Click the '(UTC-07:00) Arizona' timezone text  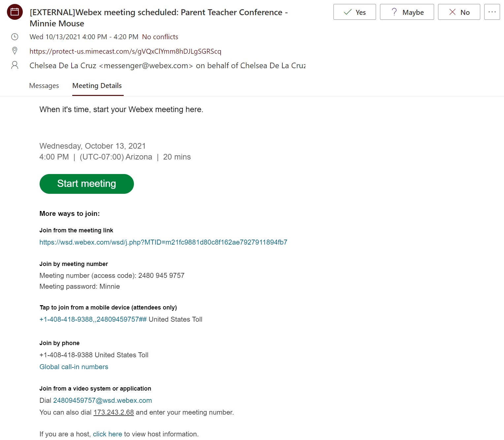pos(116,157)
